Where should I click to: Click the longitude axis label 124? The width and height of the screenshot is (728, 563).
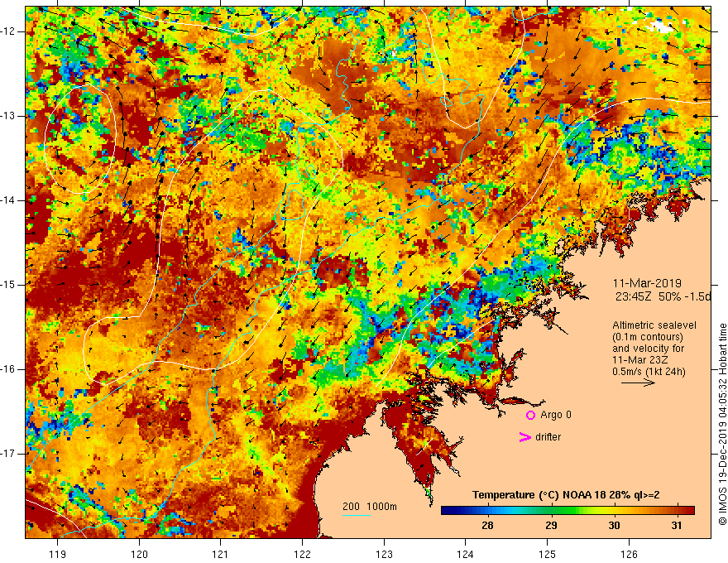(x=466, y=554)
